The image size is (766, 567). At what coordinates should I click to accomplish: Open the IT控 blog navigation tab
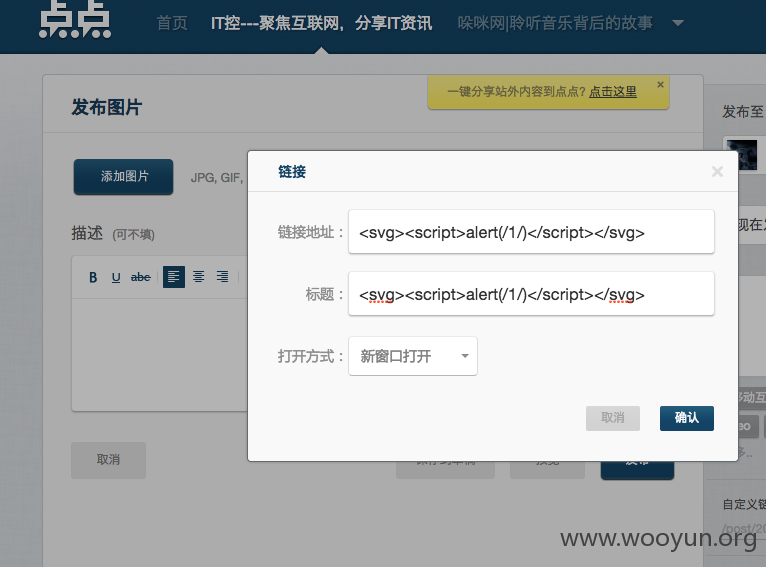click(321, 23)
